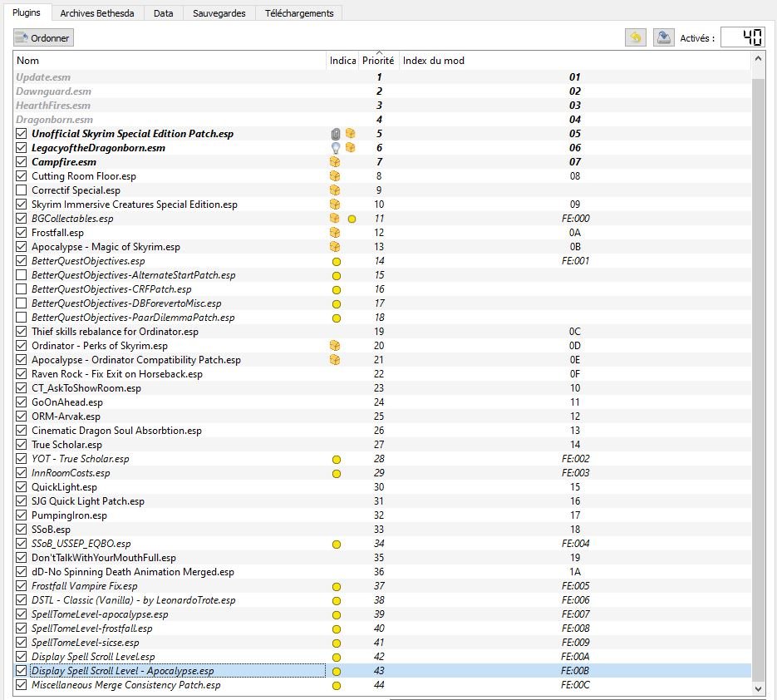The width and height of the screenshot is (777, 700).
Task: Click lightbulb icon on LegacyoftheDragonborn row
Action: tap(336, 148)
